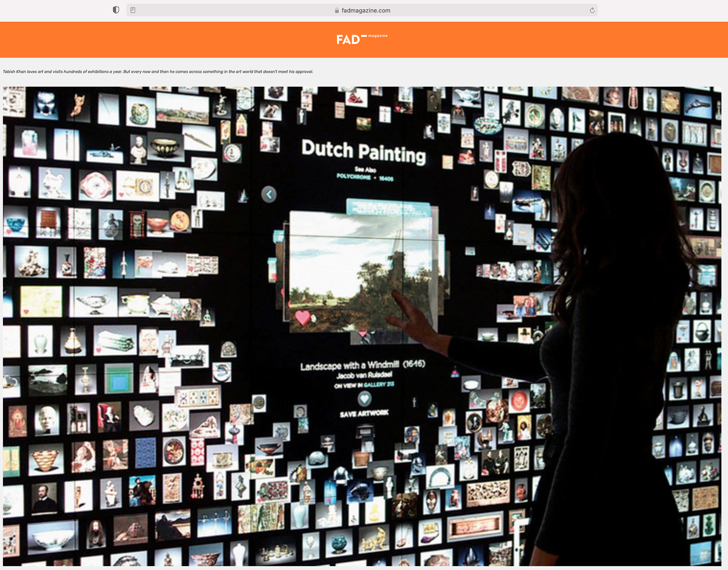728x570 pixels.
Task: Open the FAD magazine logo link
Action: pos(362,39)
